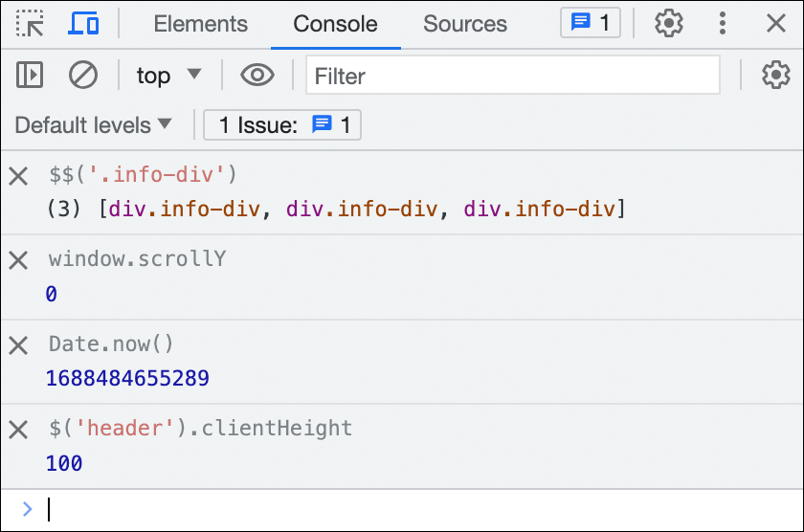The image size is (804, 532).
Task: Select the Console tab
Action: (x=335, y=24)
